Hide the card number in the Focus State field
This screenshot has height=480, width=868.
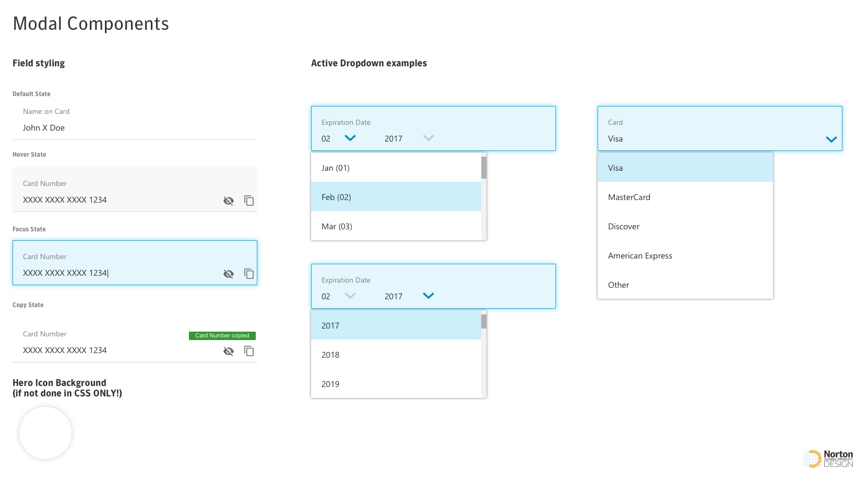(x=229, y=273)
